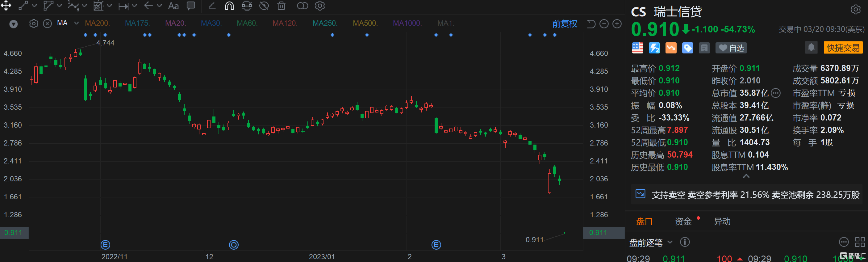The height and width of the screenshot is (262, 868).
Task: Open drawing toolbar settings gear
Action: (320, 6)
